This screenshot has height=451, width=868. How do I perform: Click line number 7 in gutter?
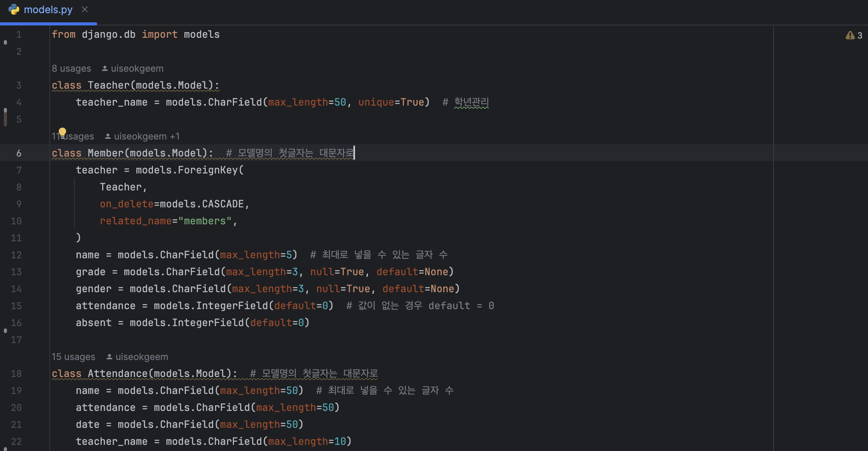point(19,170)
